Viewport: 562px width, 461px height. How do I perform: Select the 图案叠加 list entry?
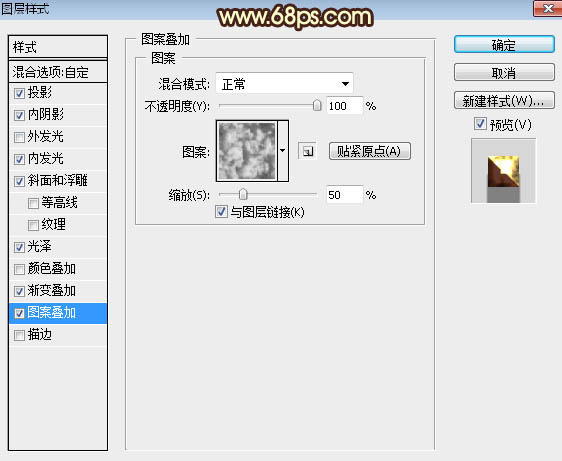point(58,313)
